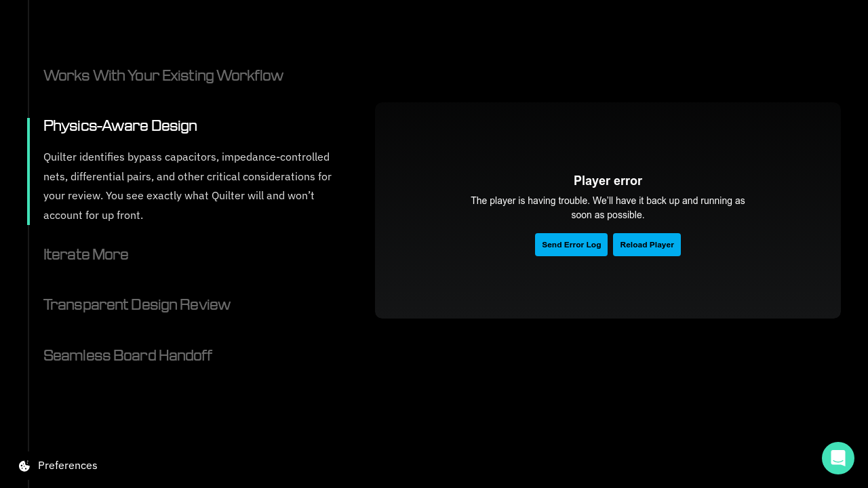Click the 'soon as possible' message line
This screenshot has height=488, width=868.
coord(608,215)
